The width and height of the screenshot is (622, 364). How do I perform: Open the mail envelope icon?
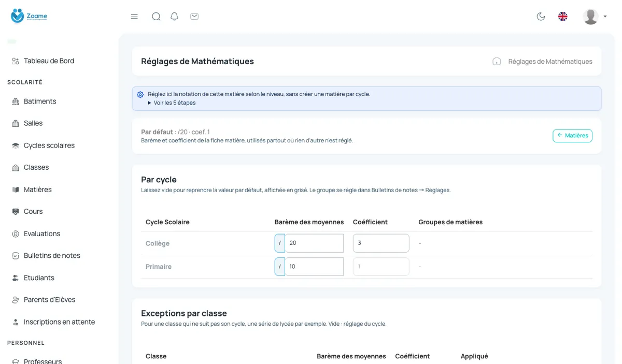(x=194, y=17)
